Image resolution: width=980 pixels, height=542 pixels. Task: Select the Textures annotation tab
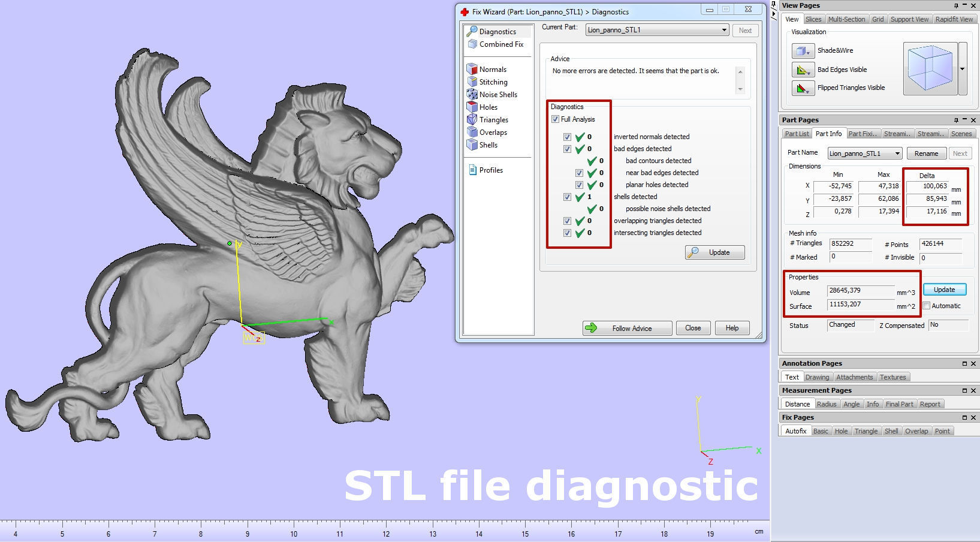click(x=892, y=377)
